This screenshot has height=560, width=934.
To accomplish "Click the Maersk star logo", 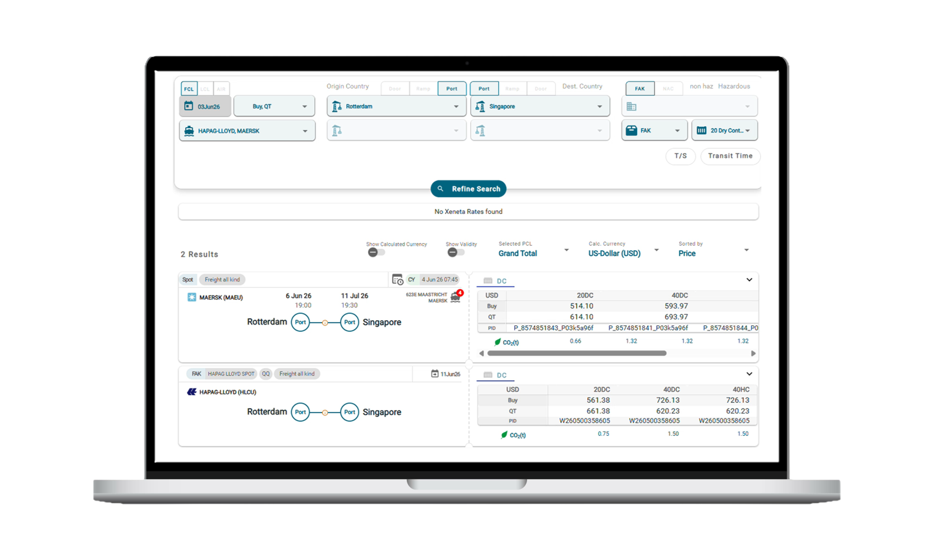I will pyautogui.click(x=191, y=297).
